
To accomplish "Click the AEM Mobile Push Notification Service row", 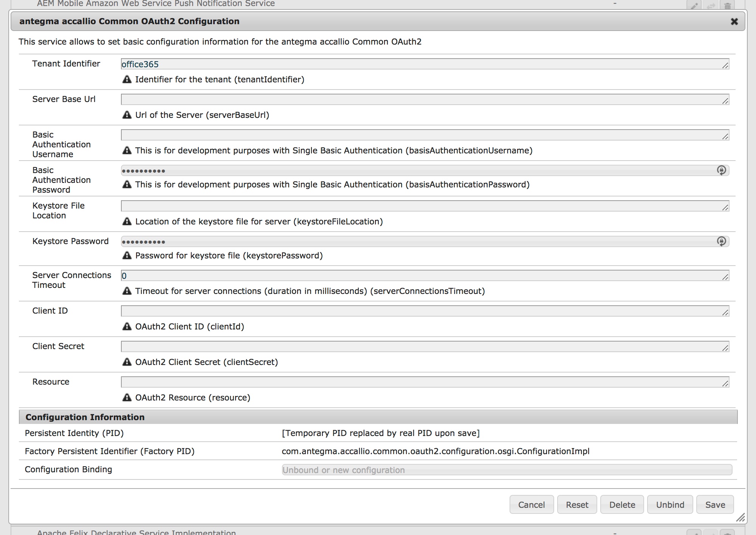I will click(x=378, y=4).
